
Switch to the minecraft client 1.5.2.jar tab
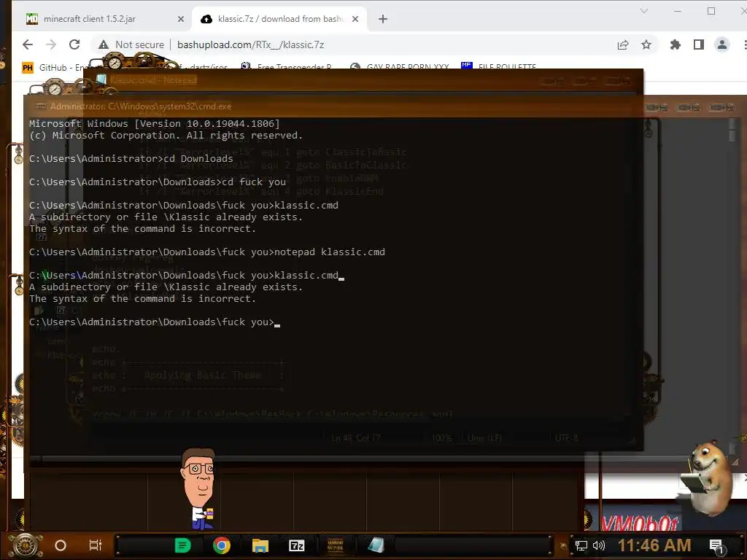(90, 19)
